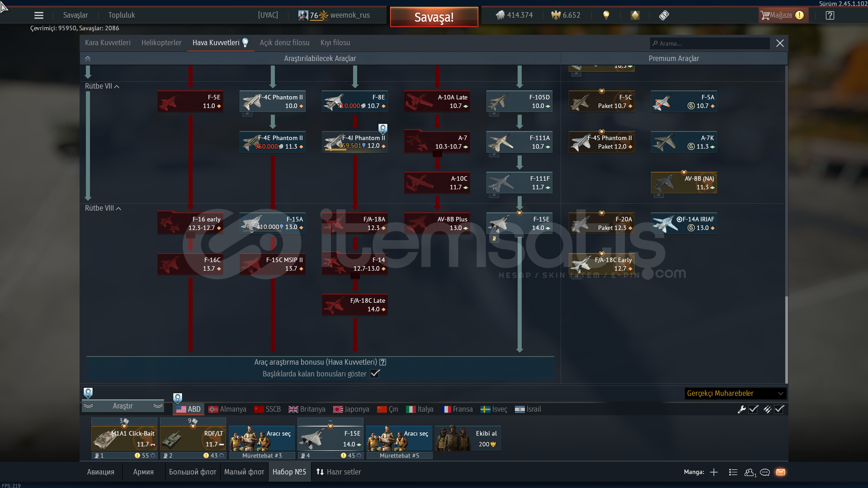Screen dimensions: 868x488
Task: Select the F-4S Phantom II pack card
Action: [602, 142]
